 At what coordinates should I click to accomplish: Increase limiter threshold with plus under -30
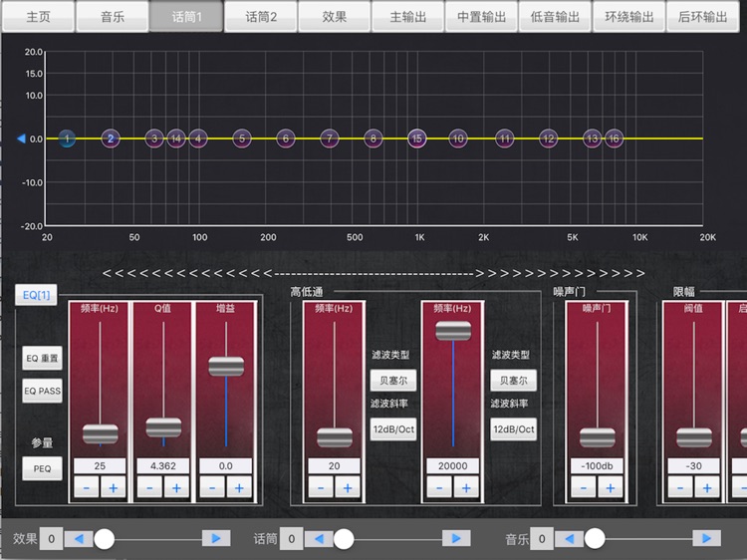tap(707, 487)
